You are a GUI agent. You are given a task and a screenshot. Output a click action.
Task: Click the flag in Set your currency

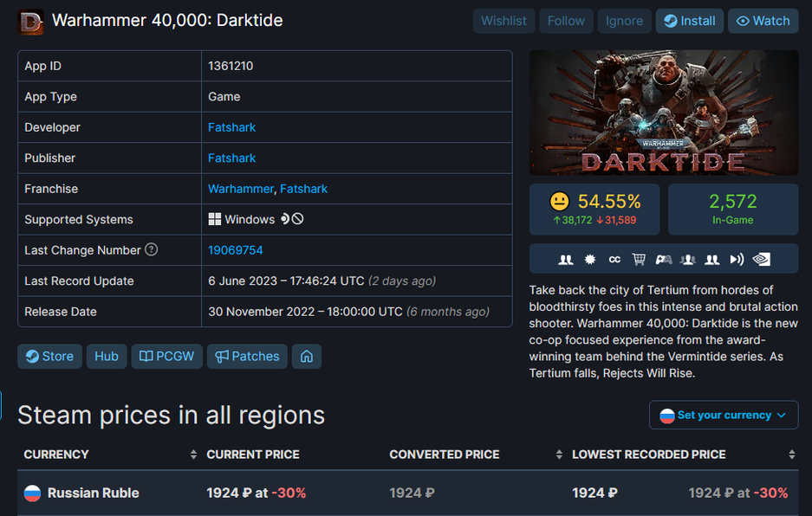tap(667, 416)
